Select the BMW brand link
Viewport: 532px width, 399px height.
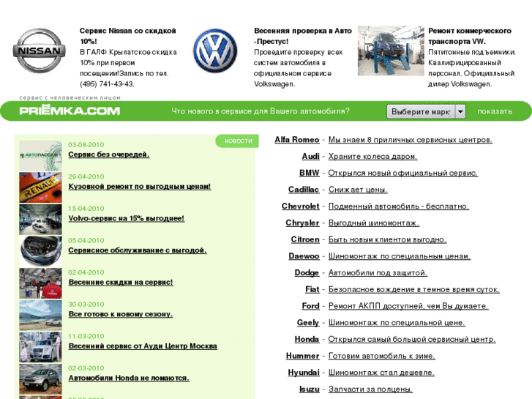(309, 173)
